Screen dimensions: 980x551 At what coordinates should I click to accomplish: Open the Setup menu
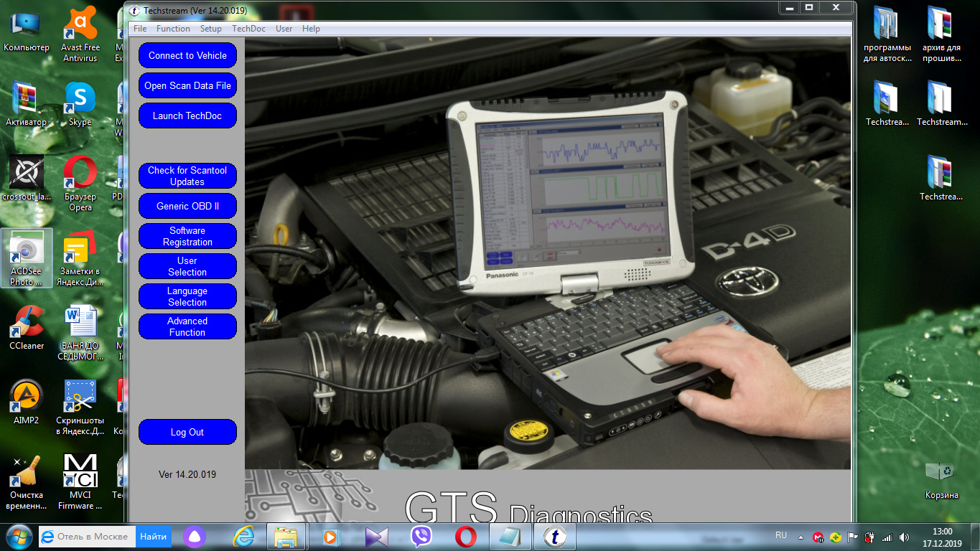coord(210,29)
